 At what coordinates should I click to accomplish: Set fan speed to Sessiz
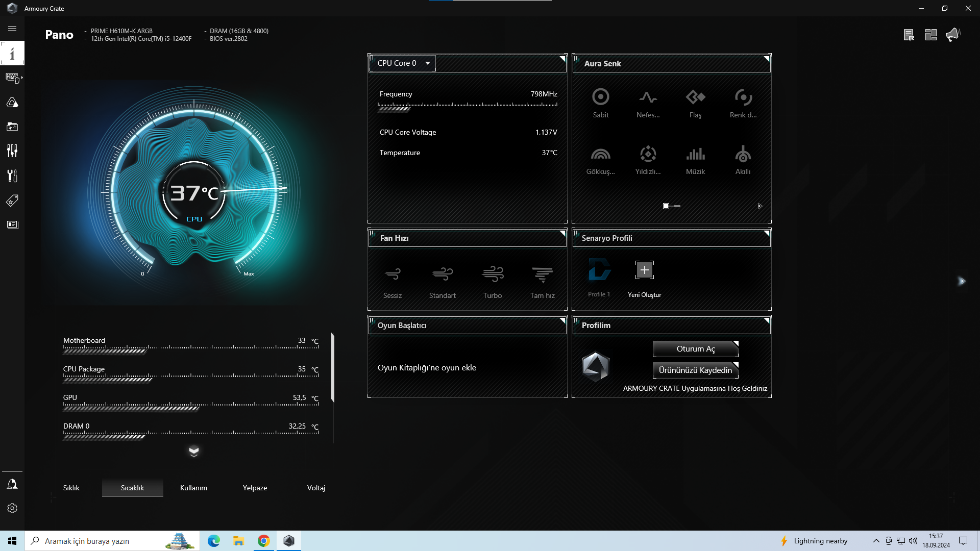(393, 282)
